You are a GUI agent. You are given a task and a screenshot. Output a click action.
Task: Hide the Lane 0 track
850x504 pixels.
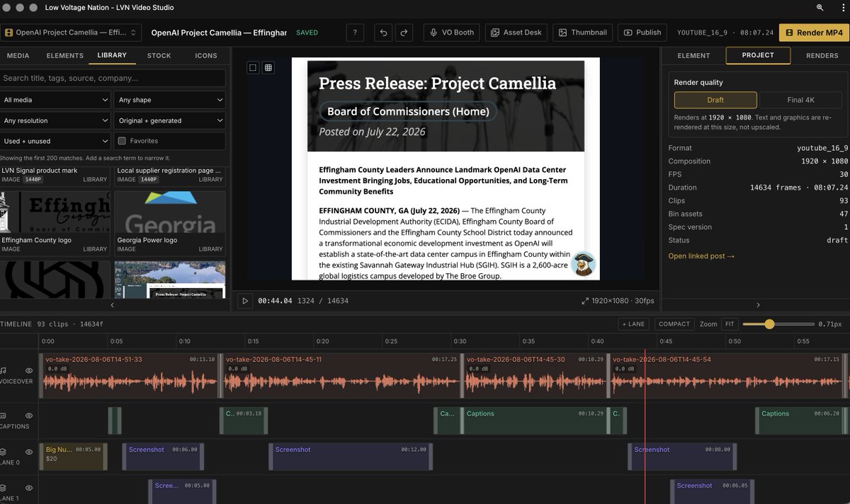coord(29,452)
